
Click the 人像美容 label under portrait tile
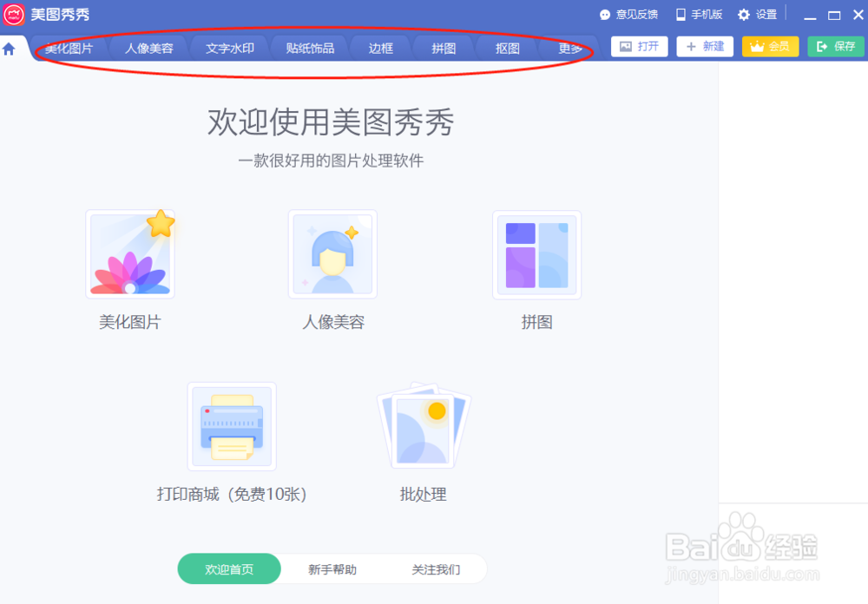point(333,322)
